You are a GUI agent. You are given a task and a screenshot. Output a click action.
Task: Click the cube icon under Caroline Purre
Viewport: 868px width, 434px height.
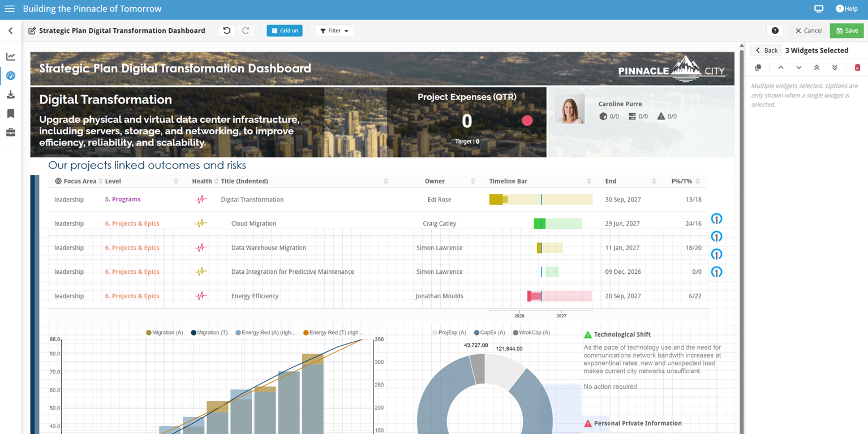click(x=603, y=117)
